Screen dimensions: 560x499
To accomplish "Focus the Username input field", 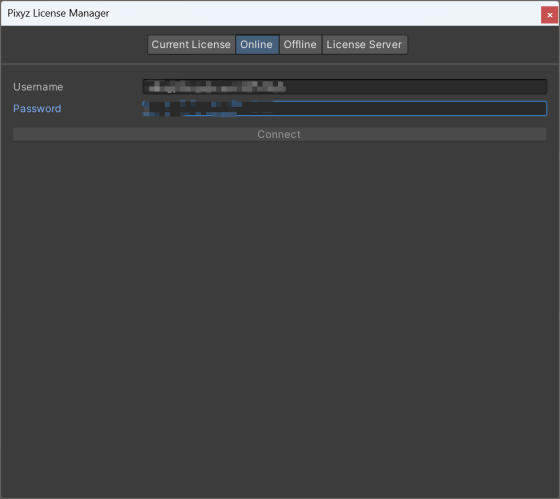I will (x=345, y=87).
